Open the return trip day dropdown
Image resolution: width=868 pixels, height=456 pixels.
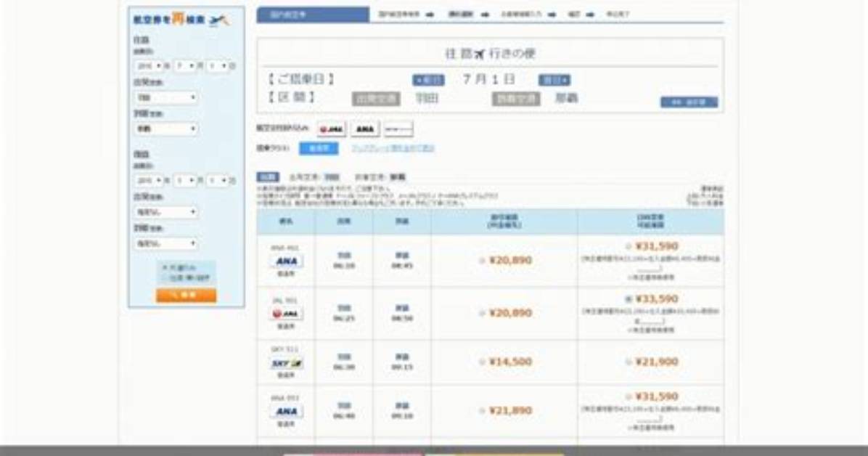pos(217,181)
